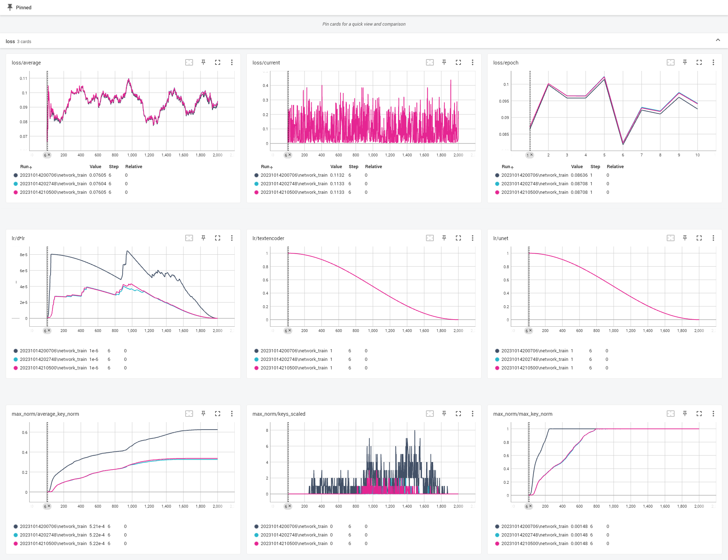Remove step 6 selection on loss/average chart

click(49, 155)
